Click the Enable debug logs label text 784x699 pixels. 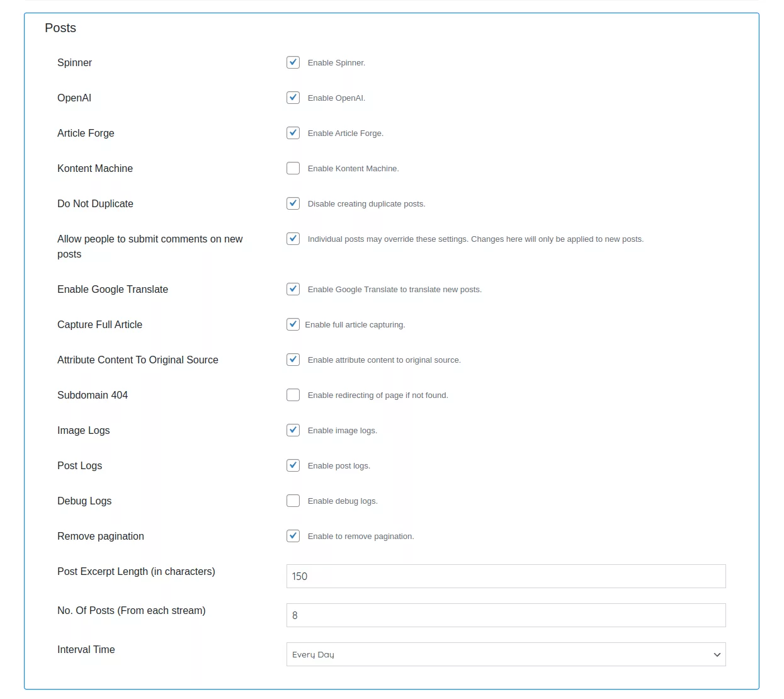343,501
